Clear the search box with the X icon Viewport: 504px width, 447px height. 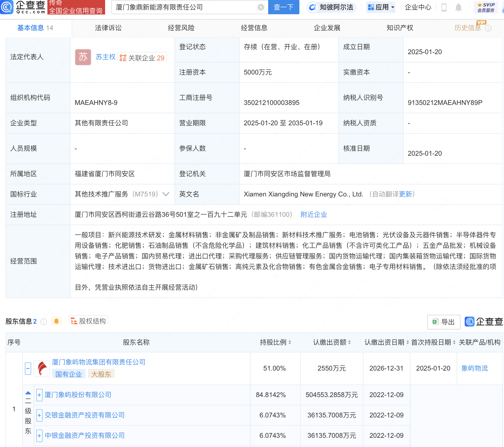261,7
